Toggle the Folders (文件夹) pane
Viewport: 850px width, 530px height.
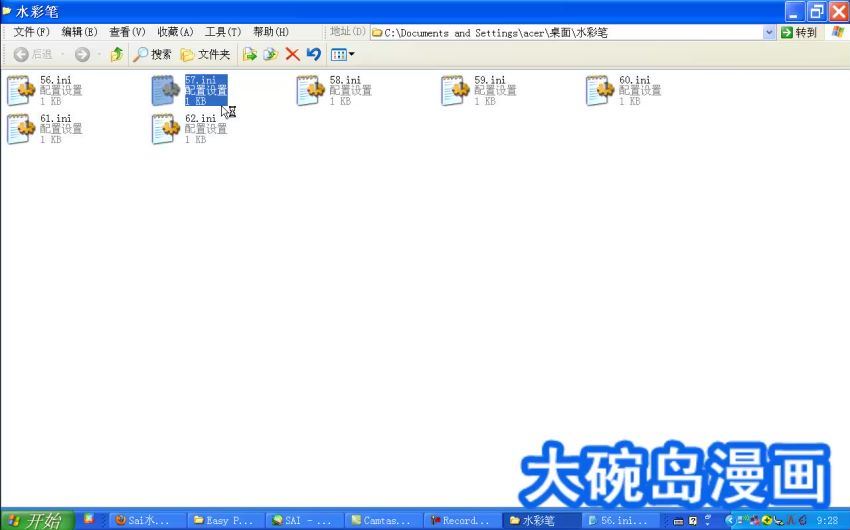click(205, 55)
